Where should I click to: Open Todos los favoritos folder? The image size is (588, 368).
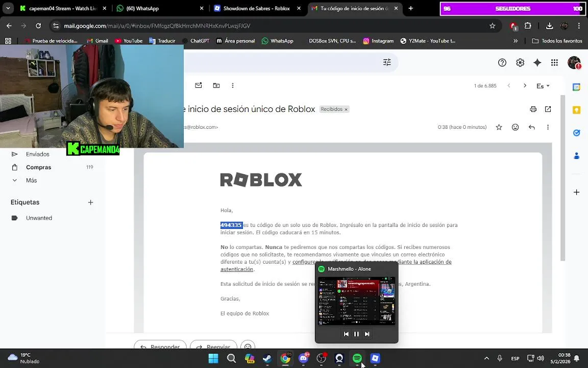(557, 41)
